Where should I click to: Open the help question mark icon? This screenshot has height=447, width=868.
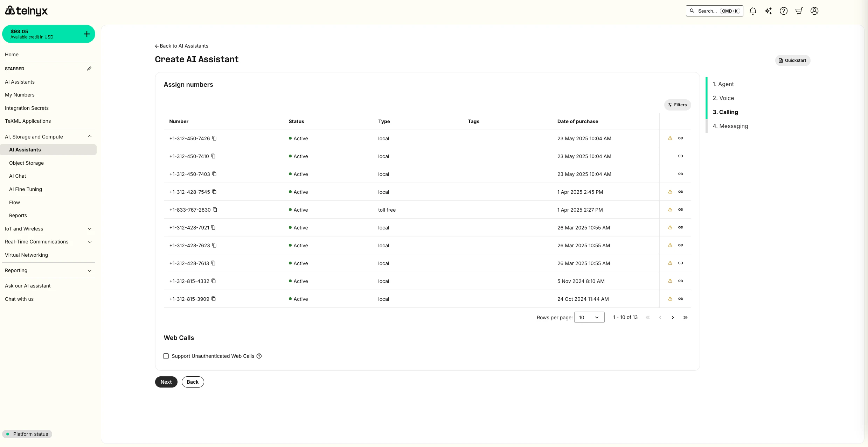784,11
